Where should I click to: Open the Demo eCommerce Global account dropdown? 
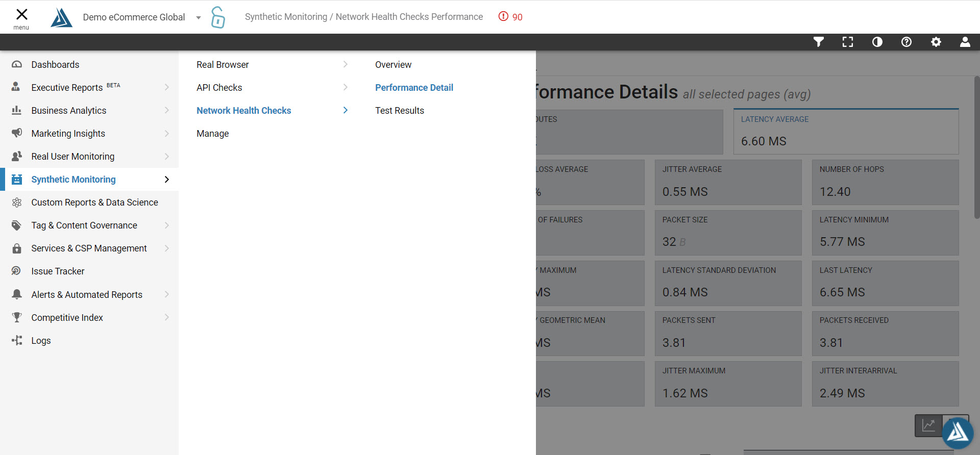[142, 17]
